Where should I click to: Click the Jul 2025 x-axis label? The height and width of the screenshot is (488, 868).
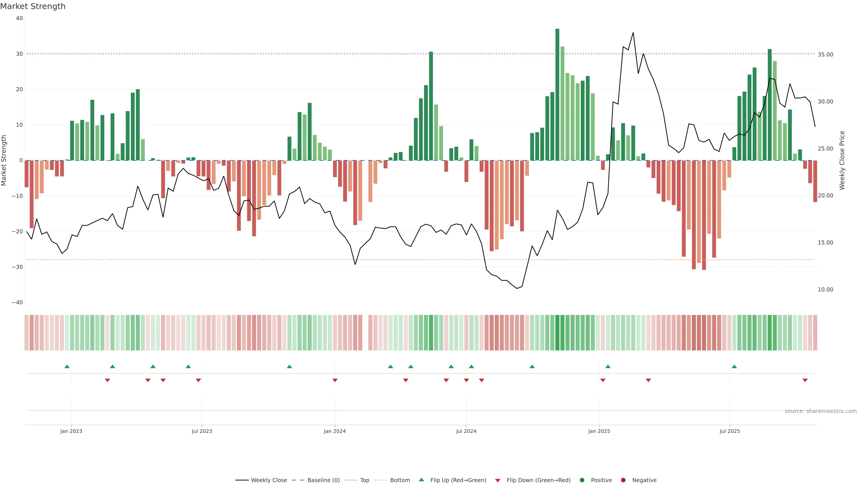[729, 431]
